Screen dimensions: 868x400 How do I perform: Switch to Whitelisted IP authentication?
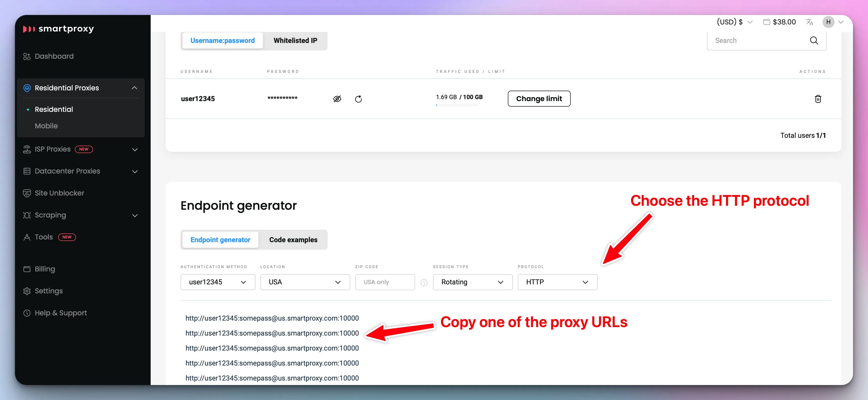point(295,40)
